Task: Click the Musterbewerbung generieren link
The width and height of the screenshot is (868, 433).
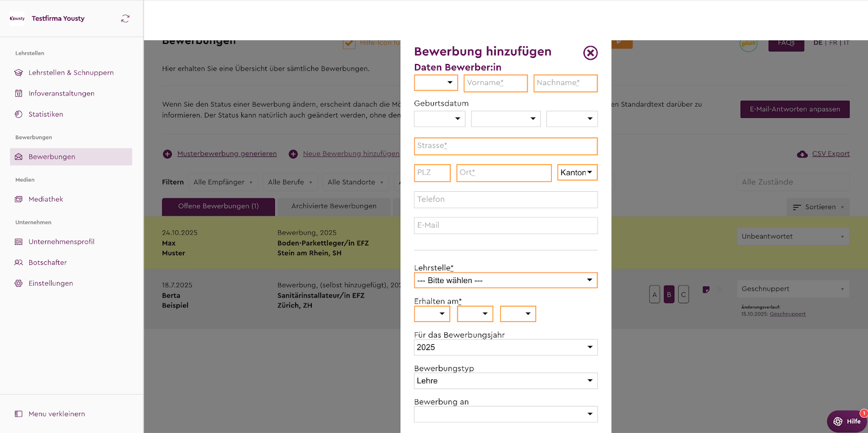Action: pos(227,154)
